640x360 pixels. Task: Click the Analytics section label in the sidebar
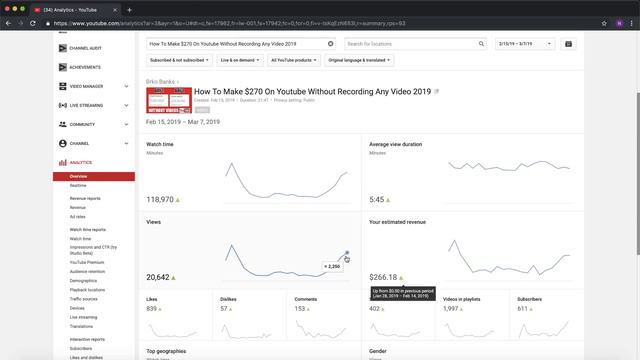(81, 162)
